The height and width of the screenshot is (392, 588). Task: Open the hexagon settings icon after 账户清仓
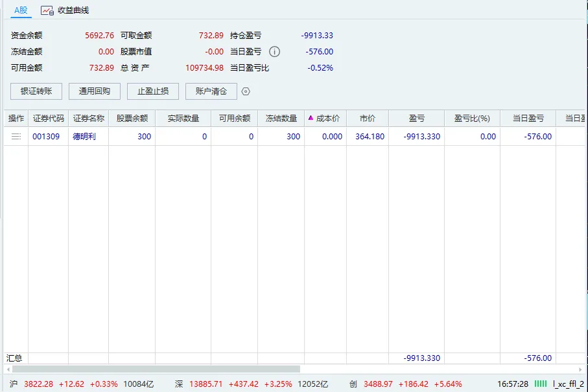[246, 91]
